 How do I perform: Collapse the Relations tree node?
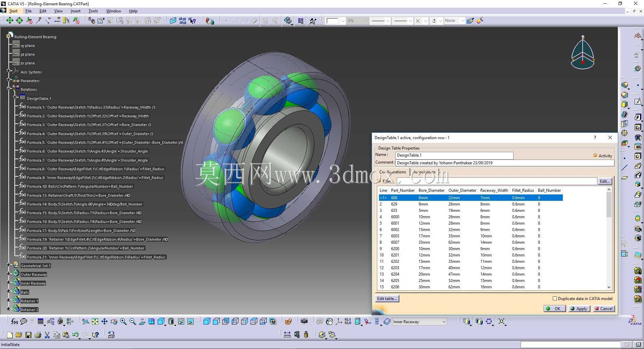pos(9,88)
